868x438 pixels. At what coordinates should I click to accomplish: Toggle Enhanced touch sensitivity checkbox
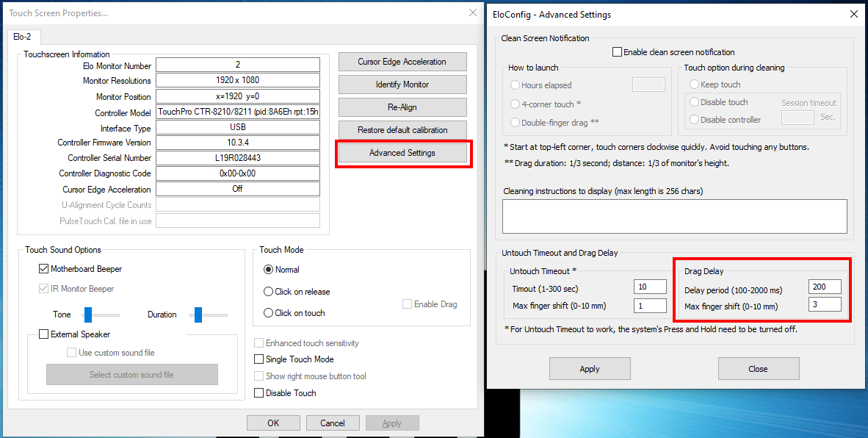258,343
